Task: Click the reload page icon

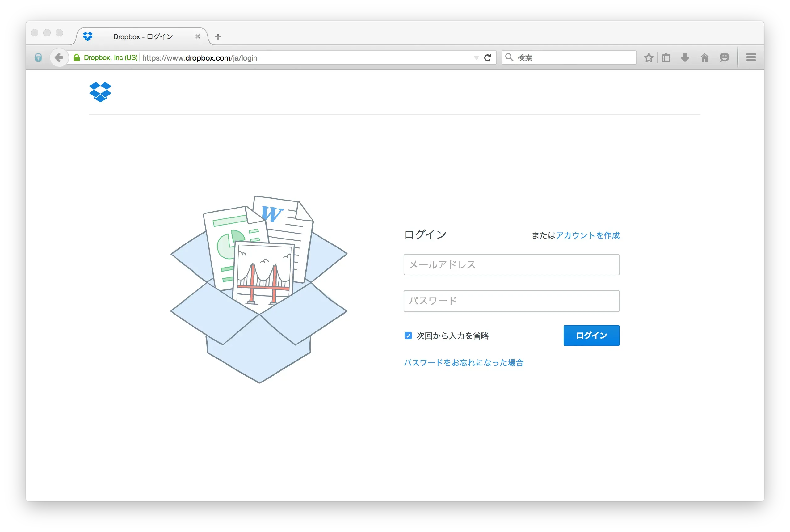Action: coord(488,57)
